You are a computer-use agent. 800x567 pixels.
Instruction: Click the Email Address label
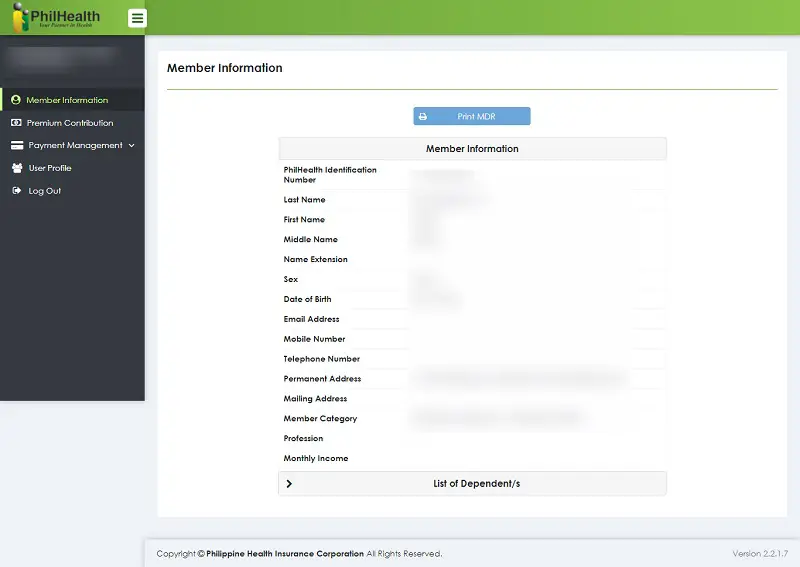click(311, 319)
